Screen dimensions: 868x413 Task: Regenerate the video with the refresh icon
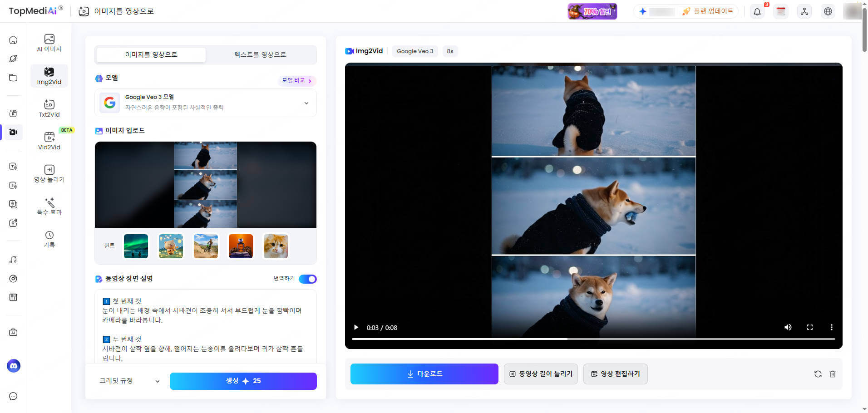click(818, 374)
